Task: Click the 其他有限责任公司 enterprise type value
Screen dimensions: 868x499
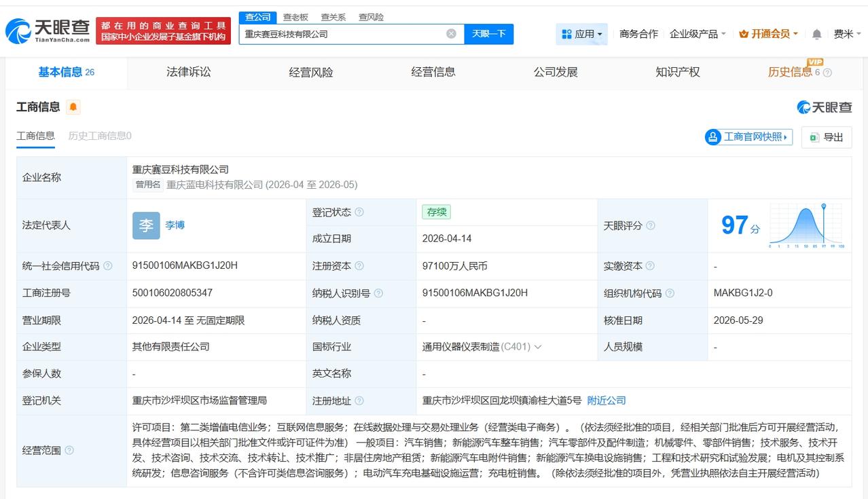Action: point(171,347)
